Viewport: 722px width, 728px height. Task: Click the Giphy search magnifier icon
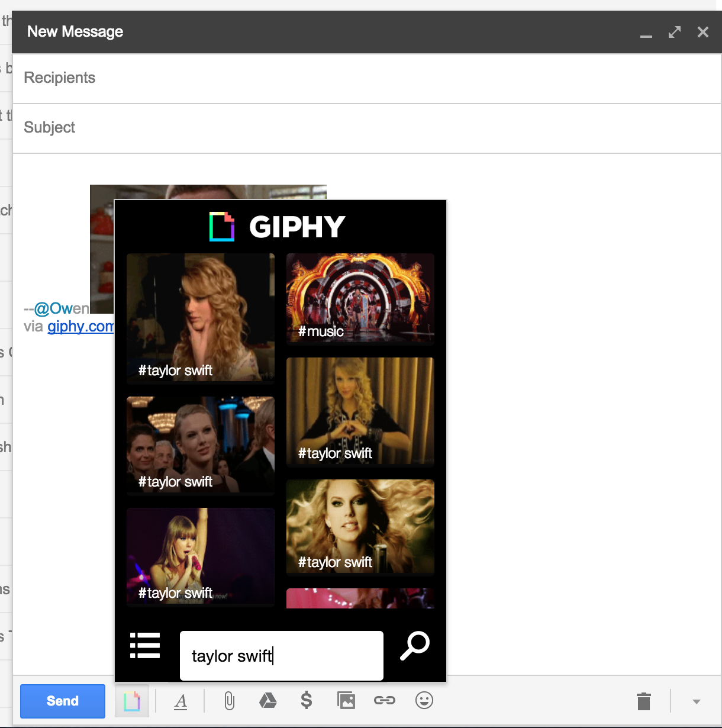coord(415,646)
